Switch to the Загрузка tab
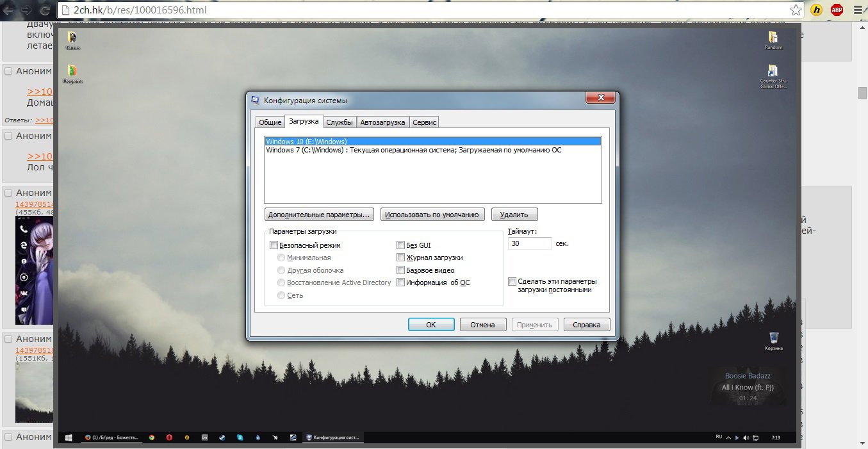868x449 pixels. click(304, 121)
